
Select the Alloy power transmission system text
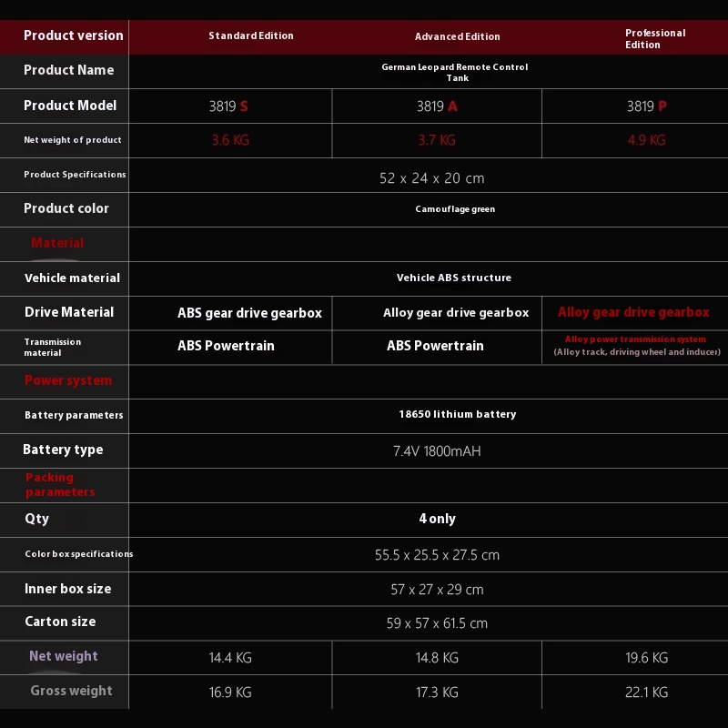point(635,339)
